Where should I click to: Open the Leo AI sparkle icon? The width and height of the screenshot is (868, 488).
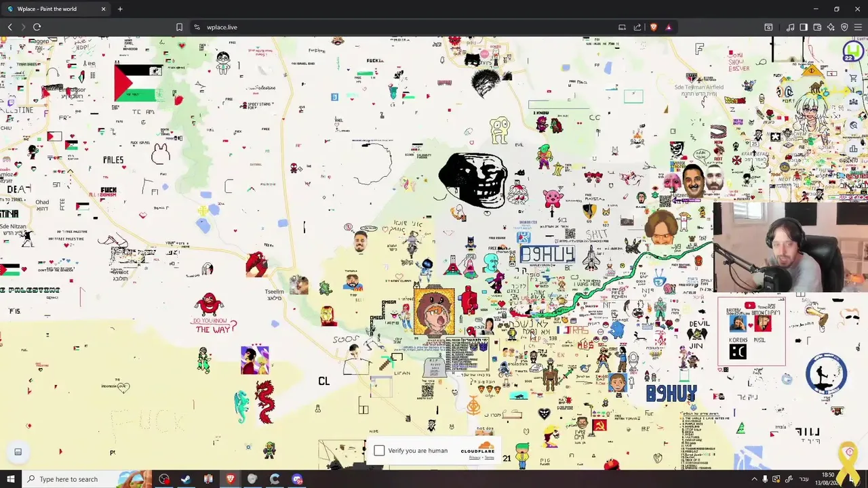pos(831,27)
